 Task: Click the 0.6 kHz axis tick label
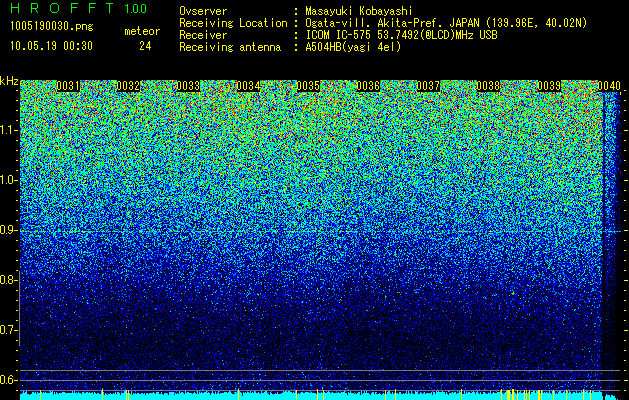click(x=9, y=380)
